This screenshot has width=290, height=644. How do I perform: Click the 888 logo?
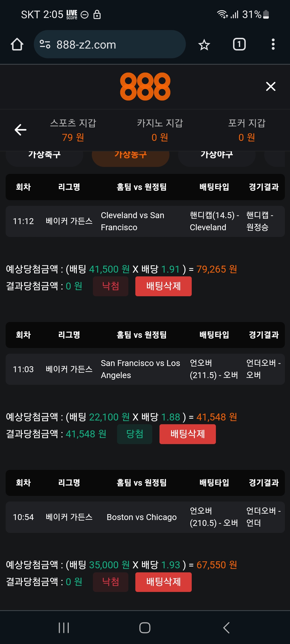coord(145,86)
